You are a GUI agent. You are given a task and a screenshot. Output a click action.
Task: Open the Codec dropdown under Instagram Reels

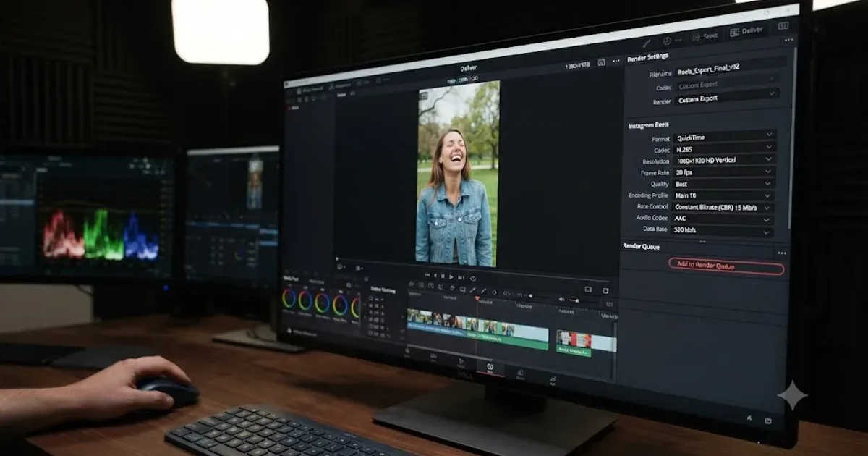tap(725, 148)
